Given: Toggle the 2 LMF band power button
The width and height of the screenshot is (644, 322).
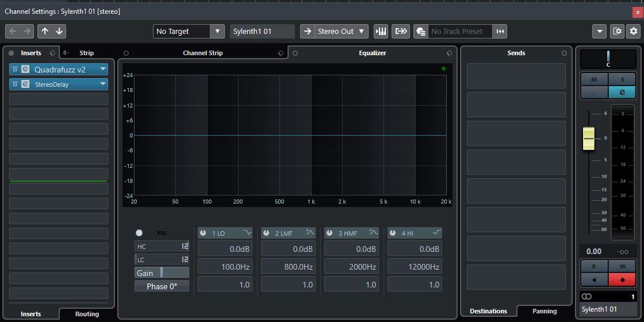Looking at the screenshot, I should pos(266,233).
